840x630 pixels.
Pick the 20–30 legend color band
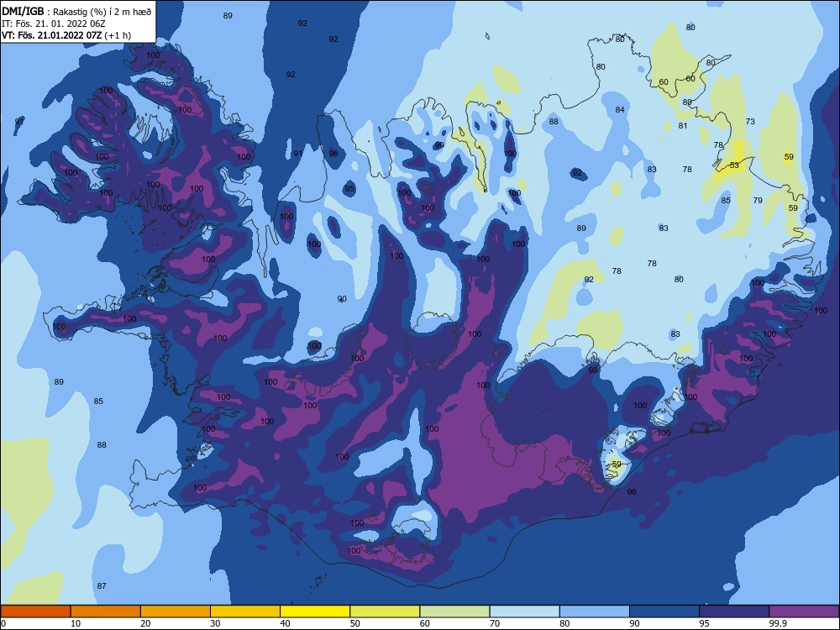pos(176,612)
